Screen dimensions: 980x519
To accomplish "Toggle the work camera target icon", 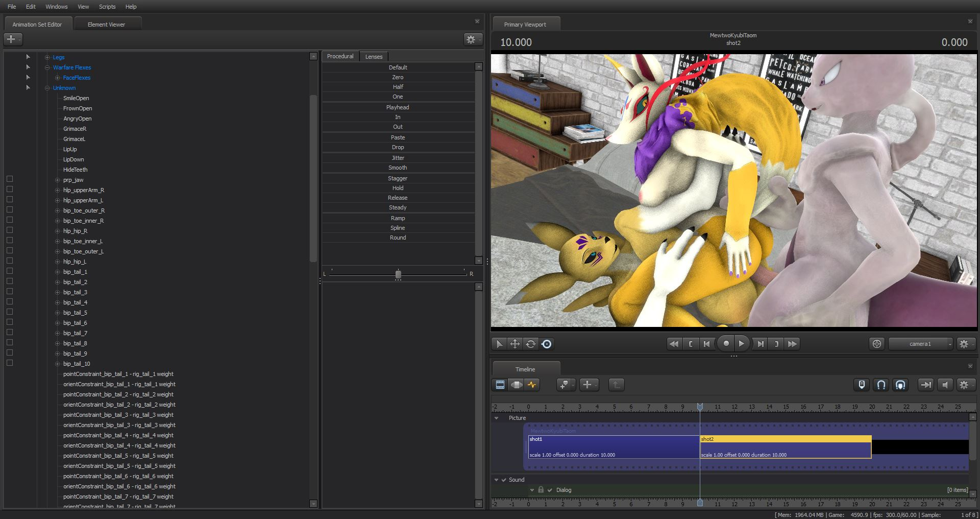I will 877,344.
